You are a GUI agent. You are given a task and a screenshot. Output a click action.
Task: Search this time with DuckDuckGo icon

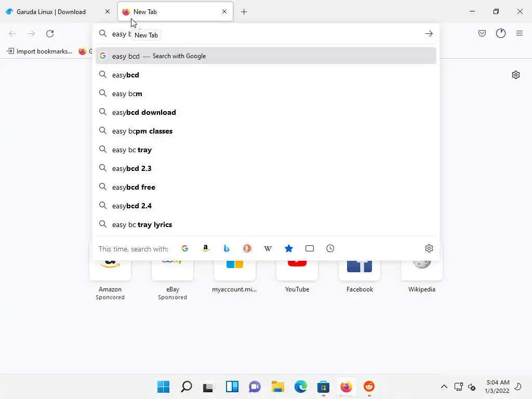(x=247, y=248)
